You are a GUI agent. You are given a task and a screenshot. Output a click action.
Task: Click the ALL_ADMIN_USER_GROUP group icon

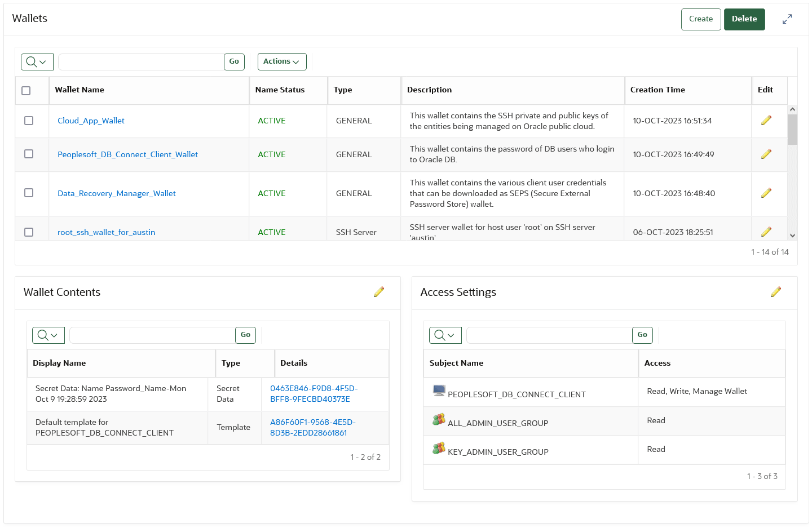(439, 419)
